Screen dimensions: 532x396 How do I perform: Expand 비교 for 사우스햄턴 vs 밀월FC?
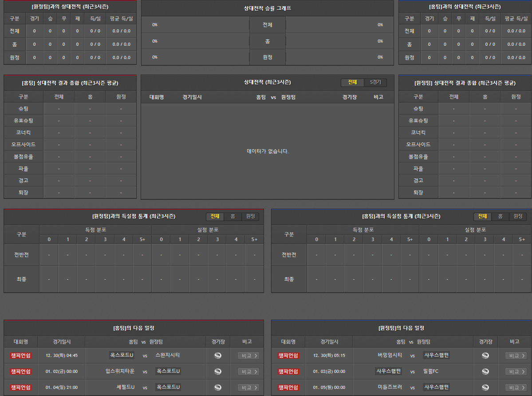click(x=516, y=372)
